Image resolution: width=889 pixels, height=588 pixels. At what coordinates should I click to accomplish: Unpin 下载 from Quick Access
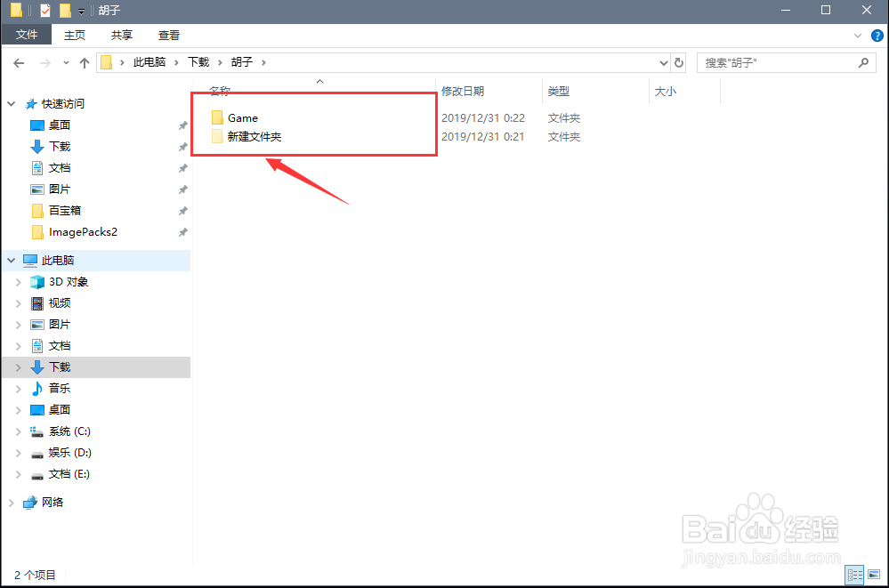pyautogui.click(x=184, y=146)
